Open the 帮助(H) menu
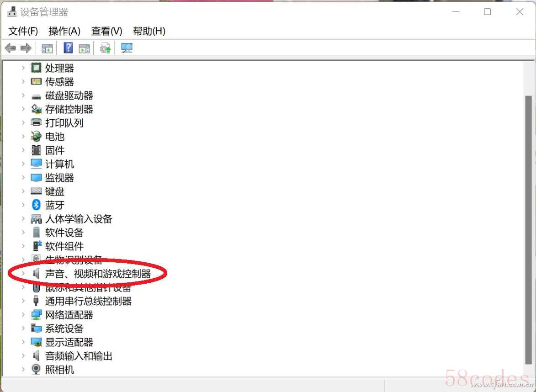Screen dimensions: 536x392 point(149,31)
